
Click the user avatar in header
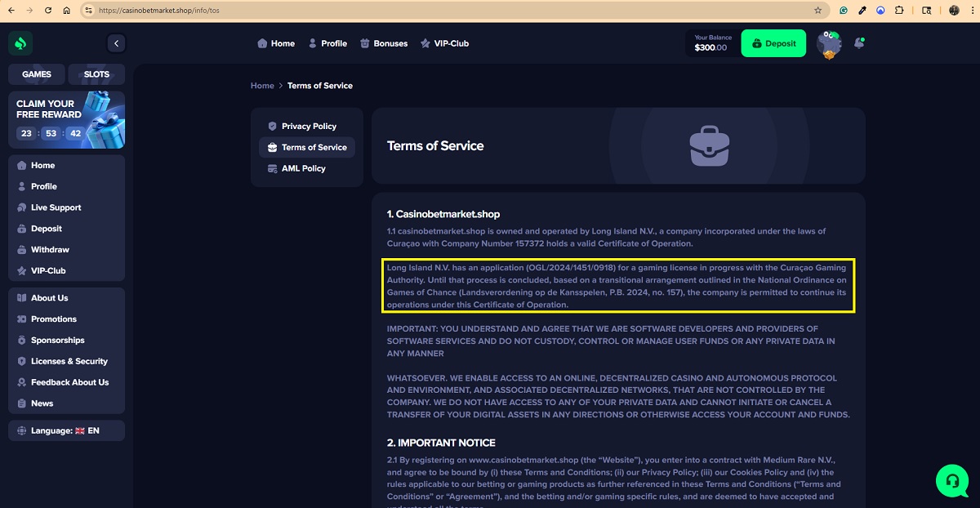pos(829,44)
